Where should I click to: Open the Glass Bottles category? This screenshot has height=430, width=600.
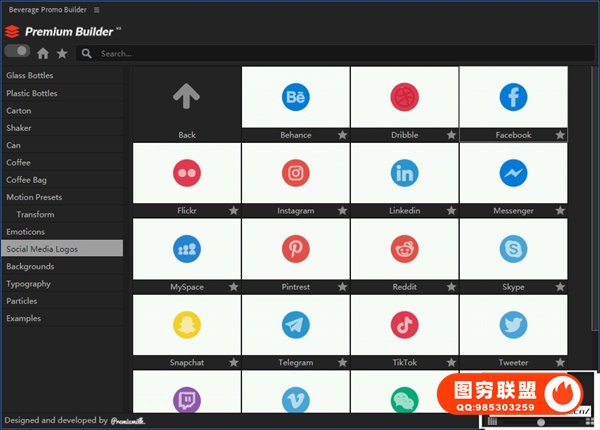(x=30, y=75)
